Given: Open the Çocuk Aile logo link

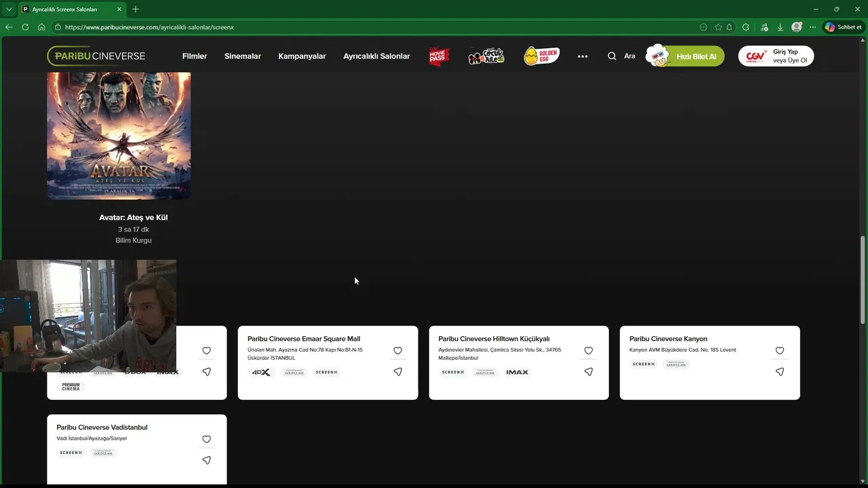Looking at the screenshot, I should [x=486, y=56].
